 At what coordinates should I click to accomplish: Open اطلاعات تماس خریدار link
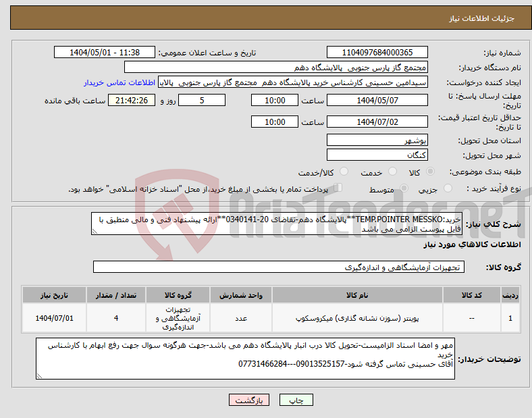coord(119,82)
